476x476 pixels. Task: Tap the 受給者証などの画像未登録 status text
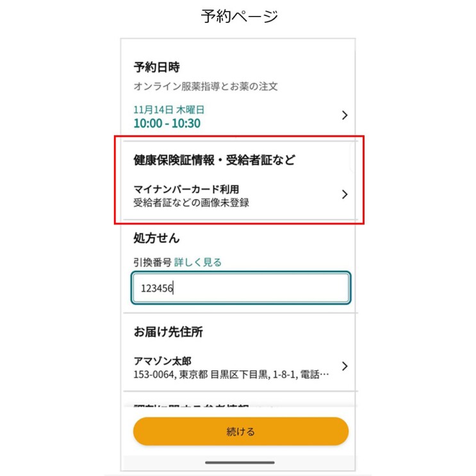point(191,202)
